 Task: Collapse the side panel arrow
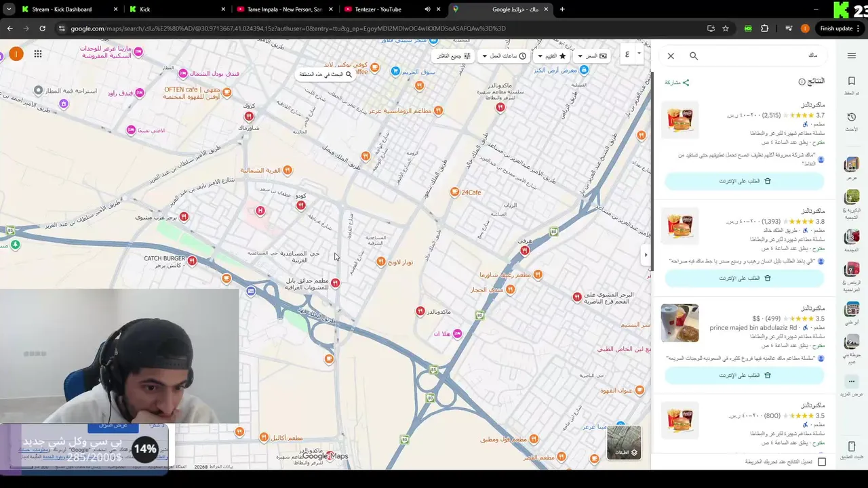click(x=646, y=255)
